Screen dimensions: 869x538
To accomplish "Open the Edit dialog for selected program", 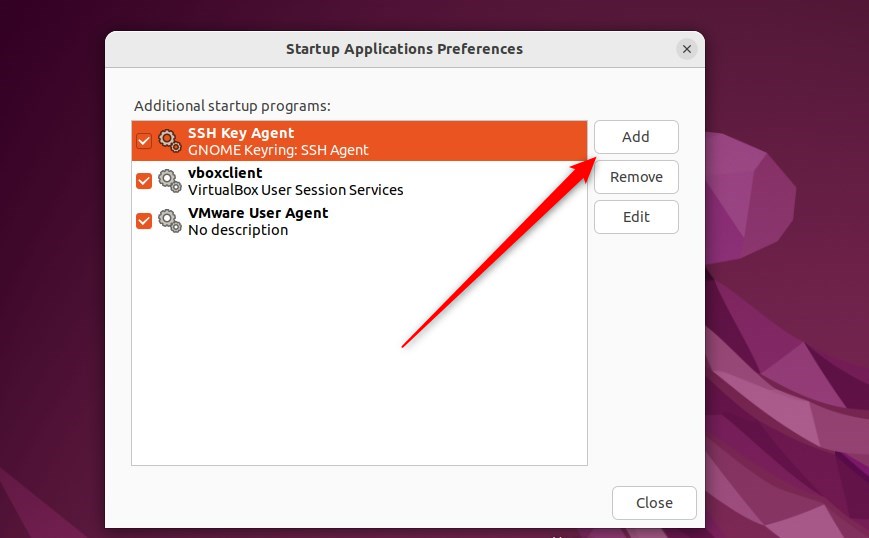I will [636, 217].
